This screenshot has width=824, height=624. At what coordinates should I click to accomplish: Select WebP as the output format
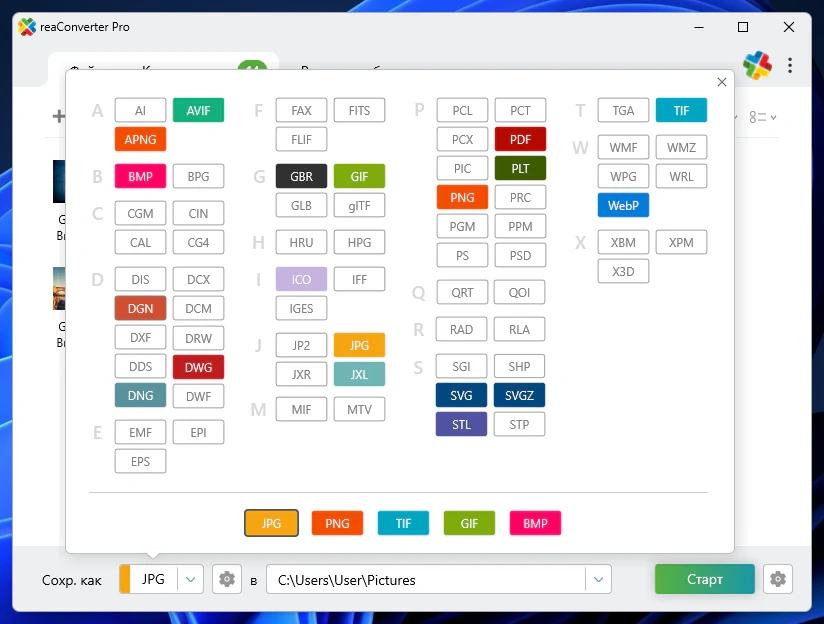623,206
